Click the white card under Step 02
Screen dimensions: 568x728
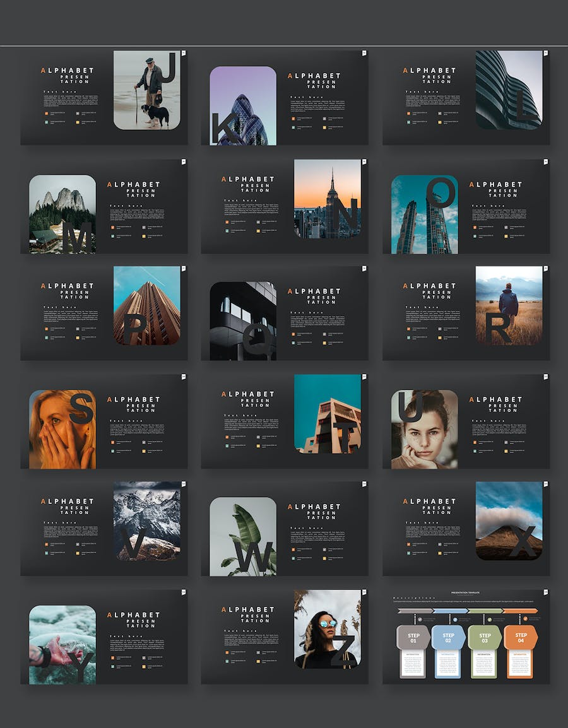448,664
